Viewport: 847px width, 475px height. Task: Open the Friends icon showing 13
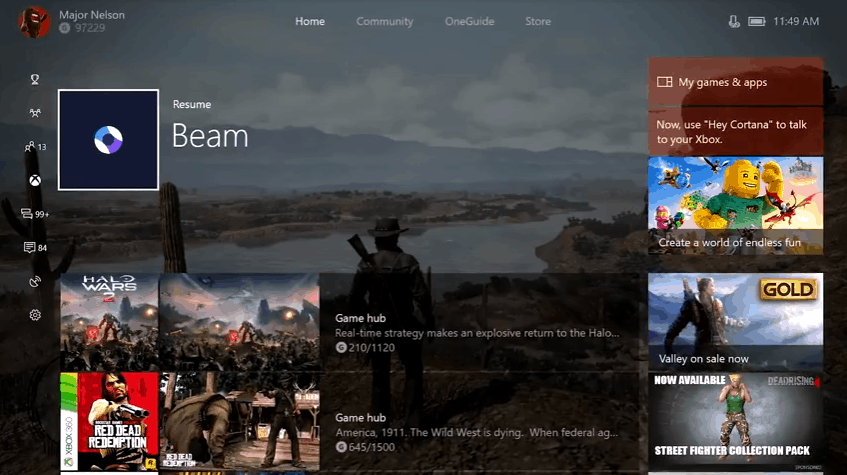(x=35, y=146)
